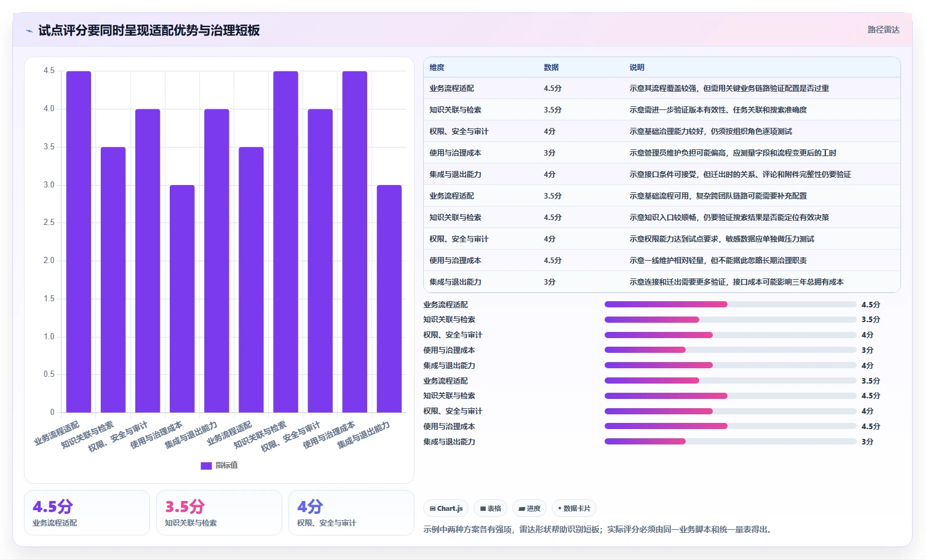Click table text '示意其流程覆盖较强,但需用关键业务链路验证配置是否过重'
The image size is (925, 560).
729,89
